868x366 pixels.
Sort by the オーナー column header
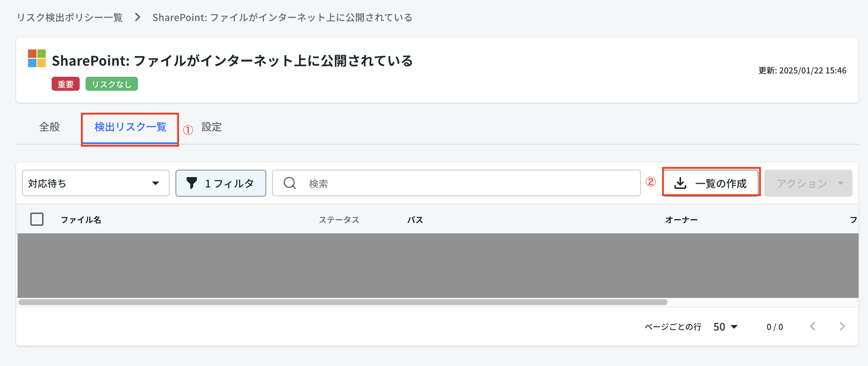(681, 220)
